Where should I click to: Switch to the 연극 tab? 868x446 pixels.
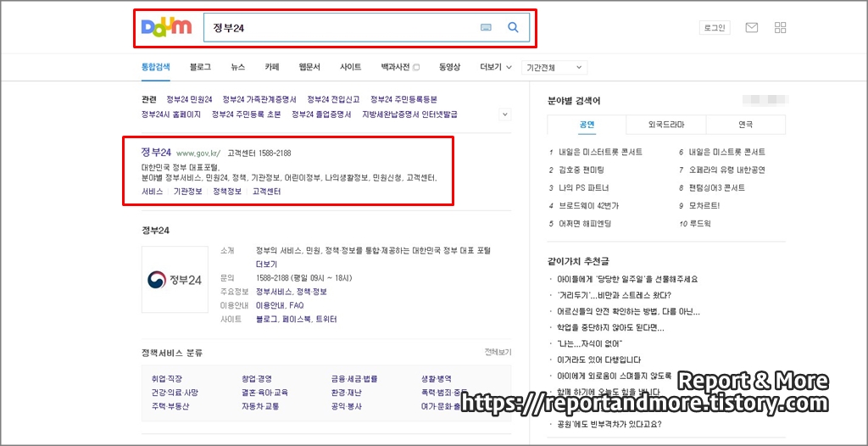[x=746, y=125]
